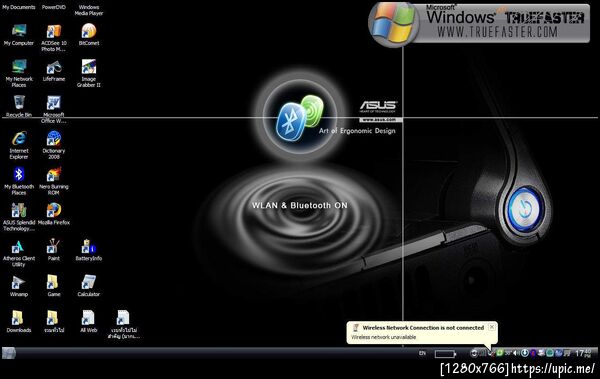Click the EN language indicator in taskbar

pos(422,353)
